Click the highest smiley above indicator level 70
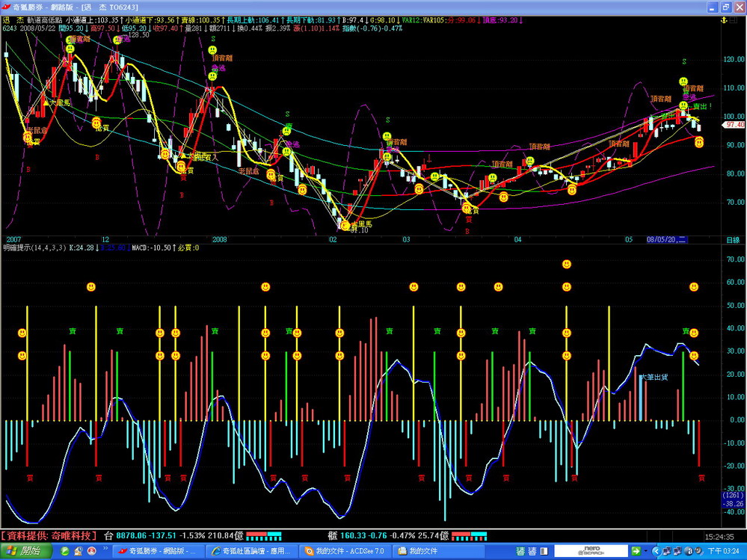This screenshot has height=560, width=747. (567, 264)
